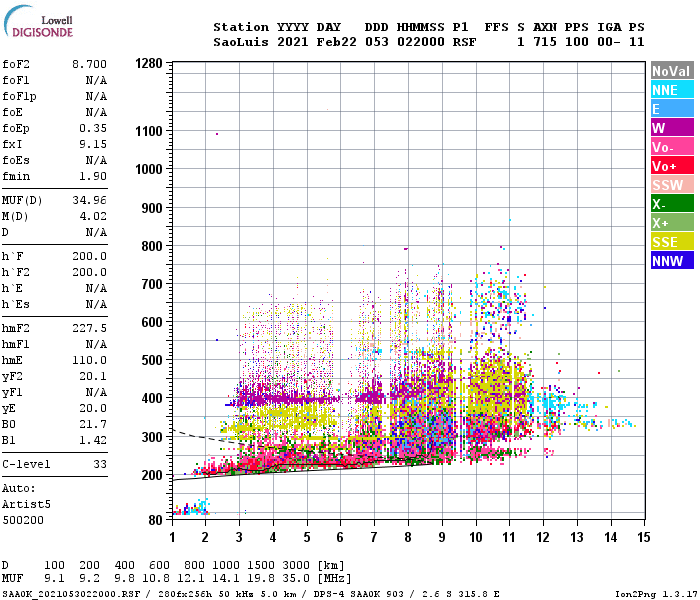Click the Ion2Png 1.3.17 version text

(x=656, y=594)
